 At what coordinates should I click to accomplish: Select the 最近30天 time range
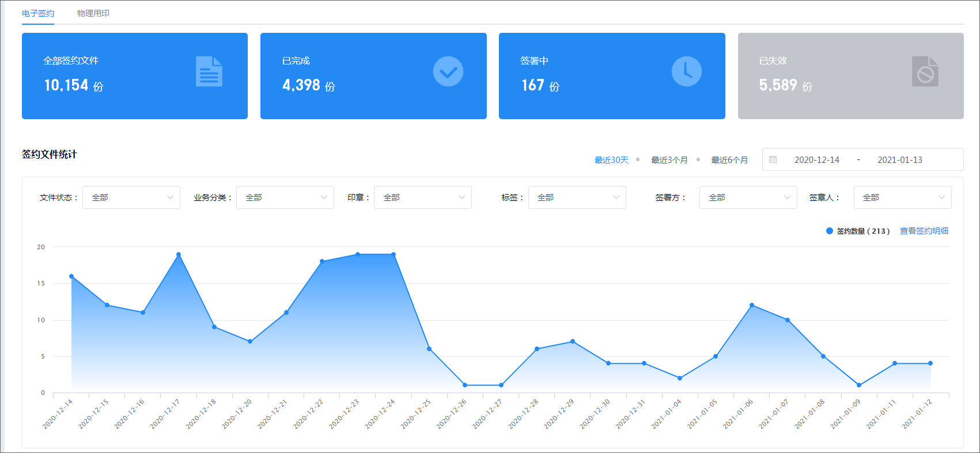pos(611,160)
